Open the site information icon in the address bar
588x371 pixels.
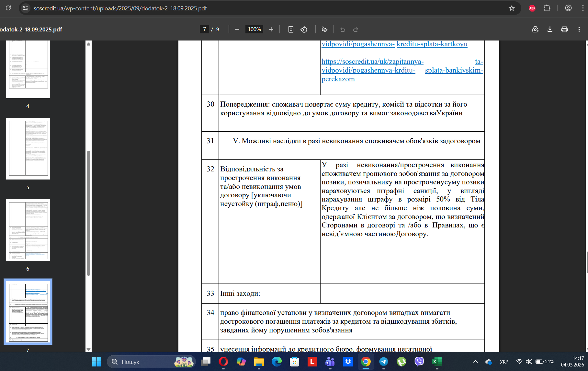pos(26,8)
